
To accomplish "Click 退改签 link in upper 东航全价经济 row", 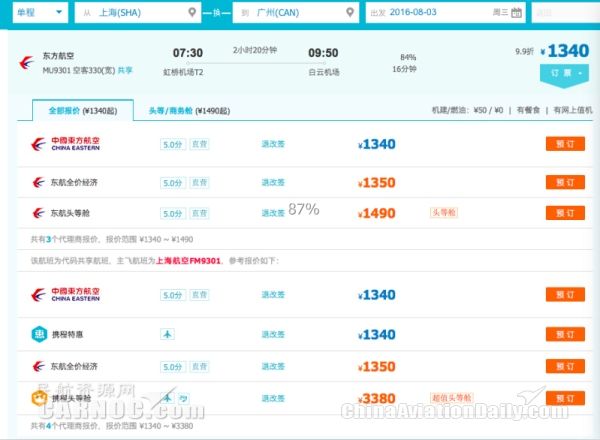I will [273, 183].
